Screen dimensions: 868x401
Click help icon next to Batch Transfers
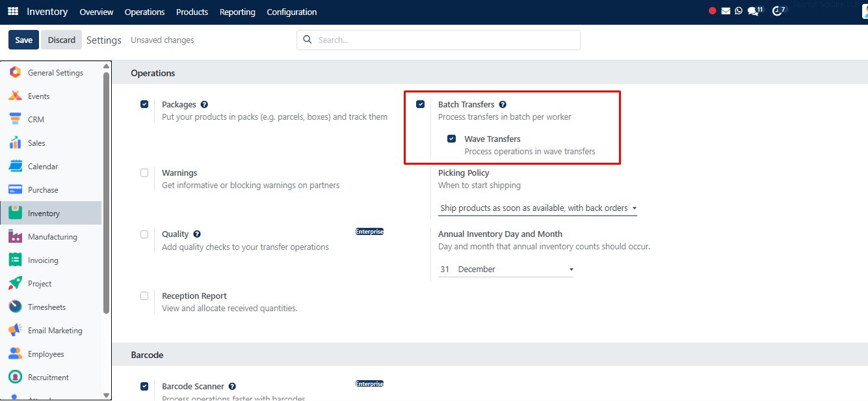pyautogui.click(x=503, y=104)
